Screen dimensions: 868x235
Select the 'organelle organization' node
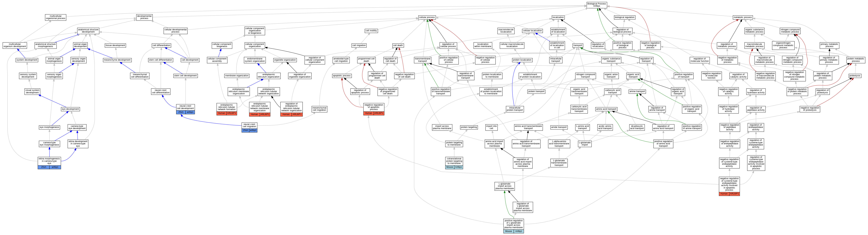(285, 60)
